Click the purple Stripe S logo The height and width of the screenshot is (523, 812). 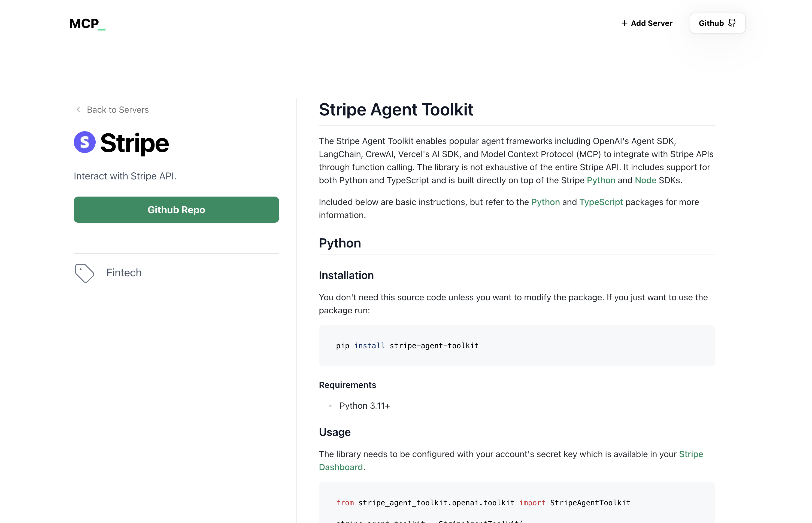click(x=85, y=142)
